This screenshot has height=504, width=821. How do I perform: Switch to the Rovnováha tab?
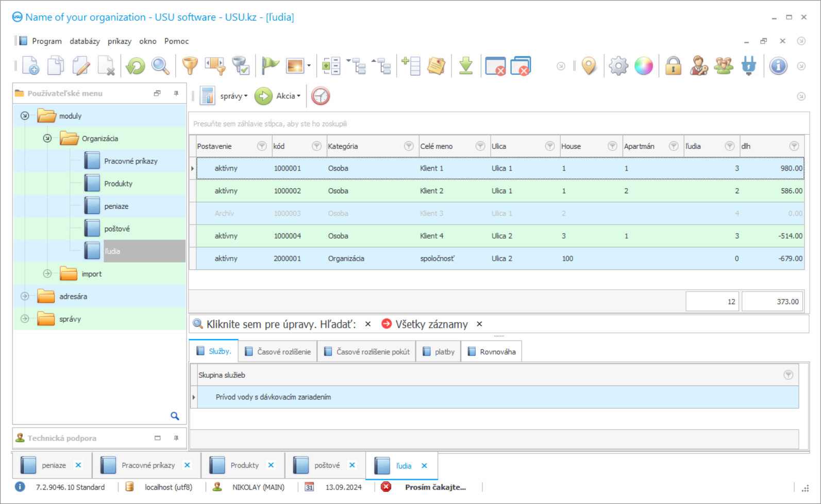pos(492,351)
